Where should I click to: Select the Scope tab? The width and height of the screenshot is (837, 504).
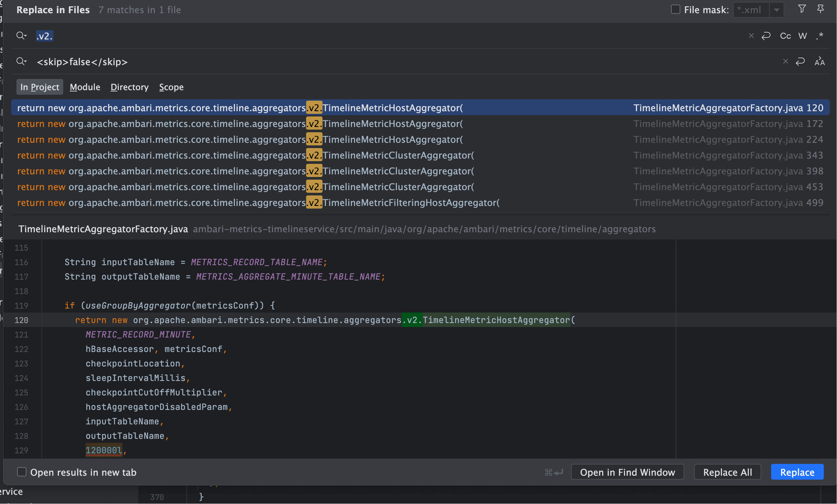tap(172, 87)
